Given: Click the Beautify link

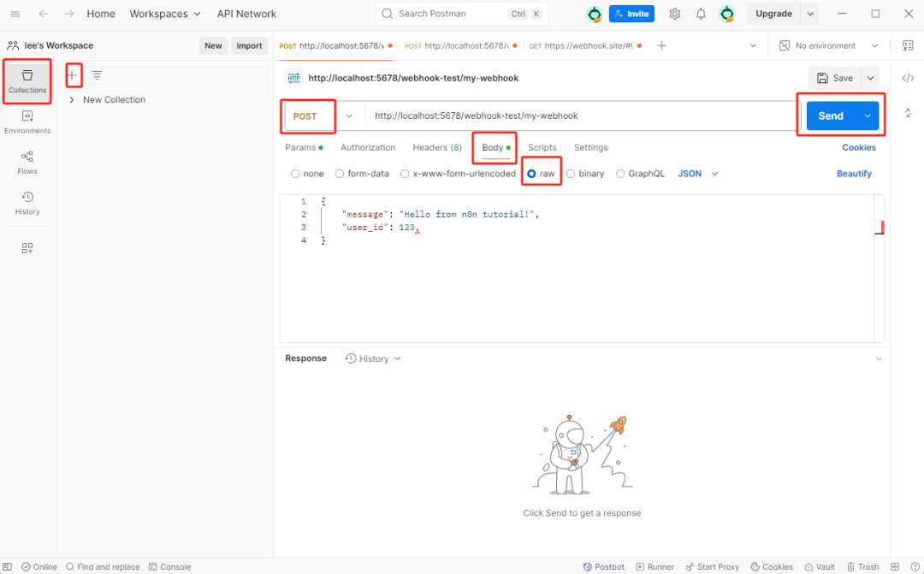Looking at the screenshot, I should click(x=854, y=174).
